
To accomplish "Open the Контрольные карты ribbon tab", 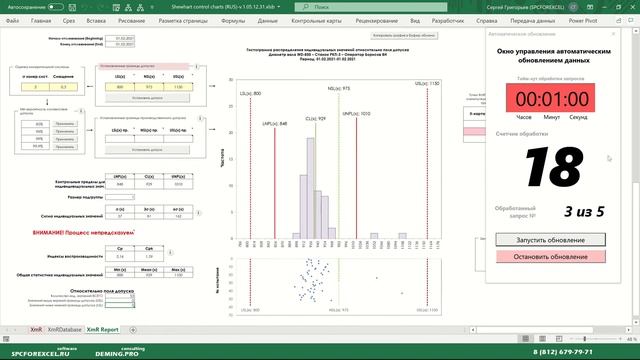I will pos(316,20).
